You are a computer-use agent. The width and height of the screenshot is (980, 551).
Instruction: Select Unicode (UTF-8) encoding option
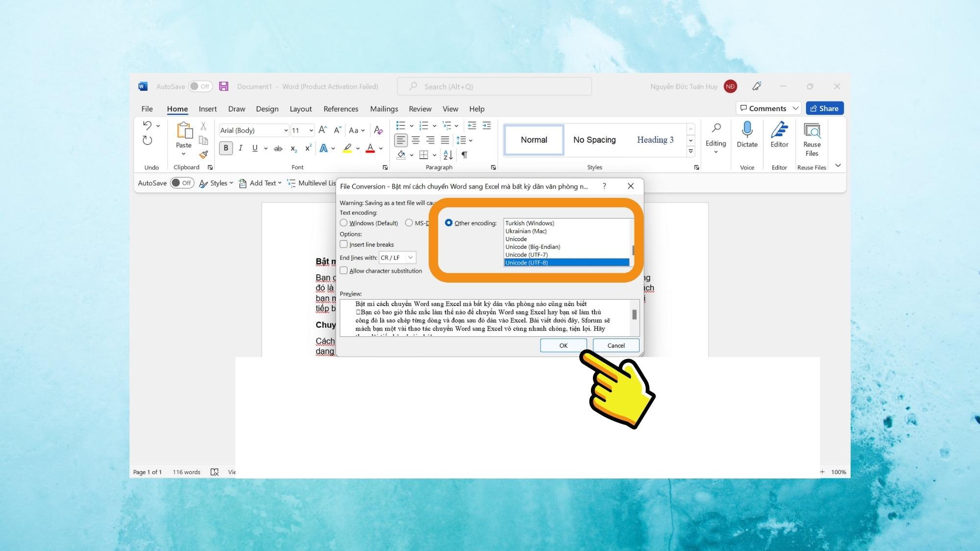point(565,263)
